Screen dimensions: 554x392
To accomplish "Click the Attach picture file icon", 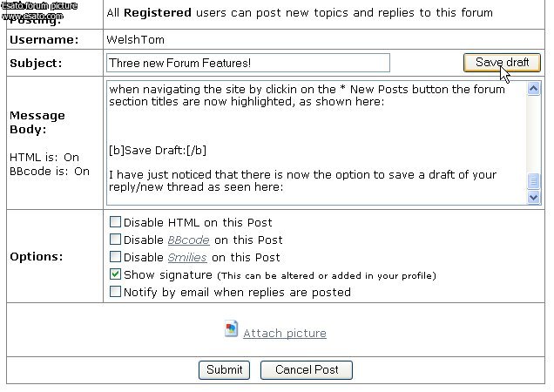I will pos(231,328).
